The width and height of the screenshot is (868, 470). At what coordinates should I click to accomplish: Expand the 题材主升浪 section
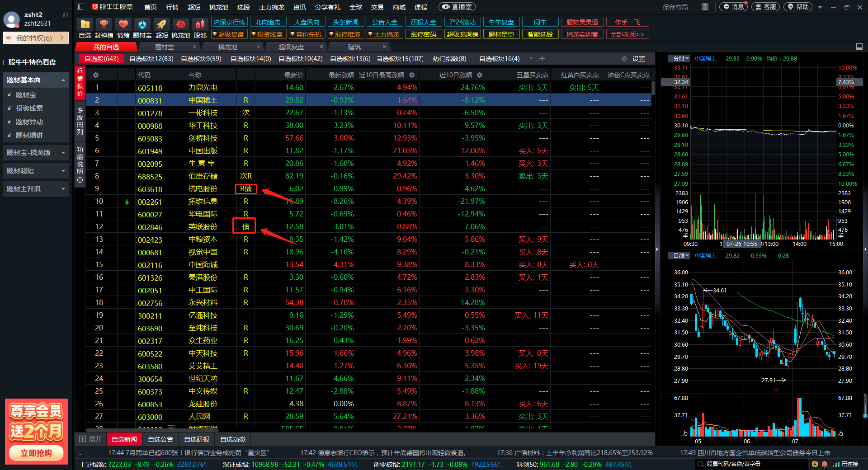(36, 189)
